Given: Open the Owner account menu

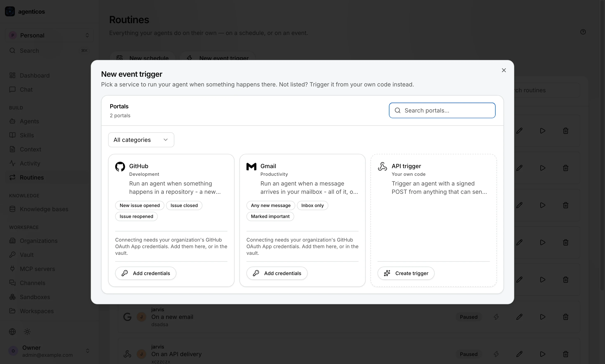Looking at the screenshot, I should coord(49,351).
